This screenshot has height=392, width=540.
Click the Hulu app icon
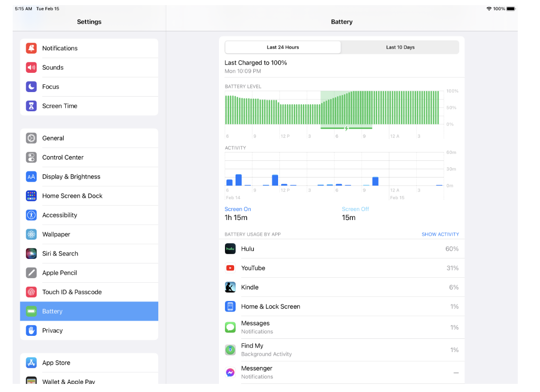(x=230, y=249)
